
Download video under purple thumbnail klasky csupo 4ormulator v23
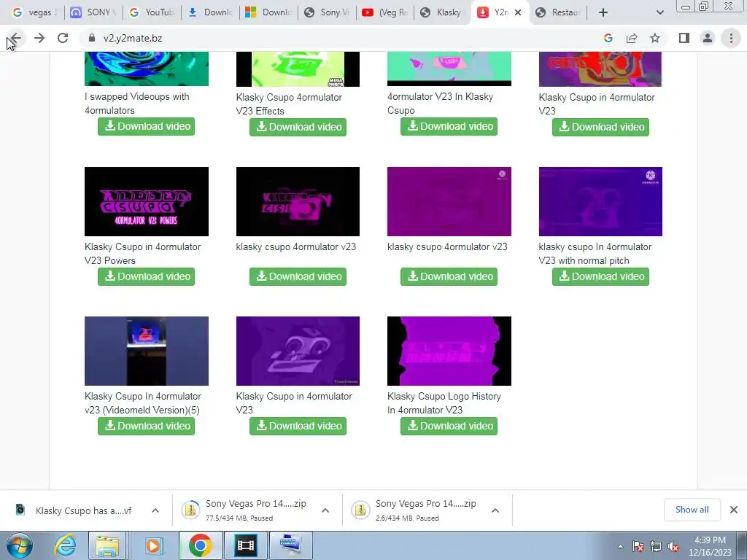[x=449, y=276]
